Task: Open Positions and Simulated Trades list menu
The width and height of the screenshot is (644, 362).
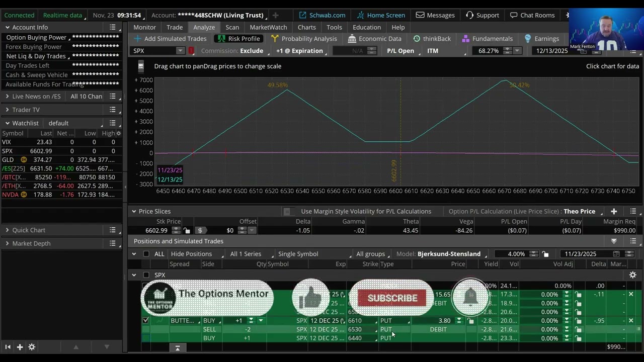Action: 633,241
